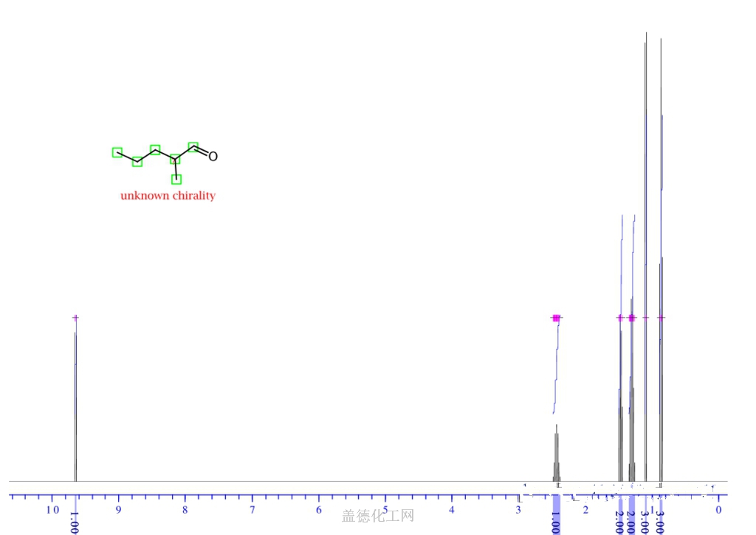Click the axis label 10 on the ppm scale

pyautogui.click(x=52, y=510)
